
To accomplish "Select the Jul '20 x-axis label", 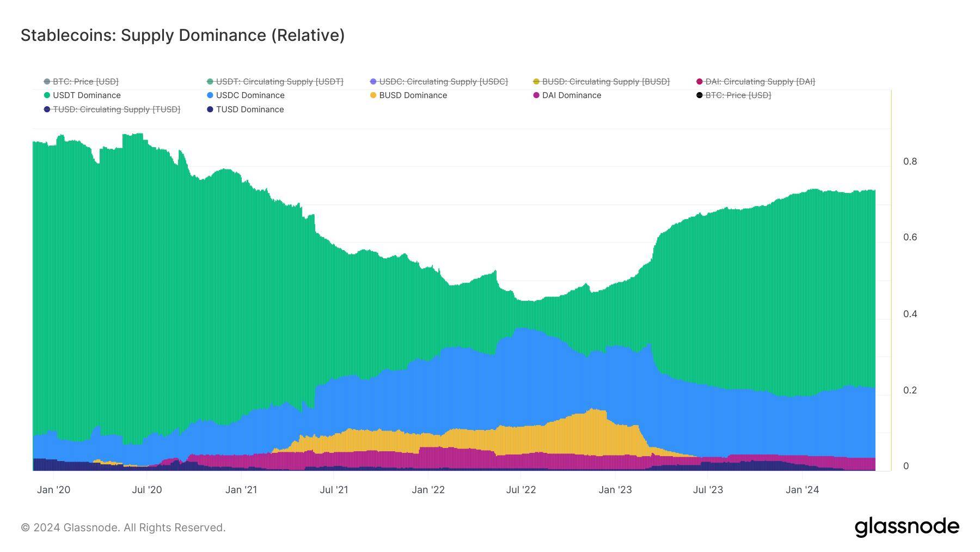I will click(147, 490).
